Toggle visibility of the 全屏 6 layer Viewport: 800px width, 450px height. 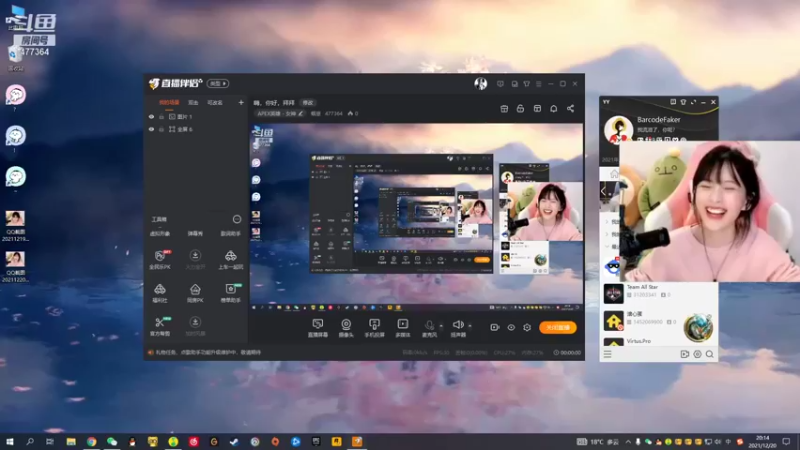coord(151,130)
